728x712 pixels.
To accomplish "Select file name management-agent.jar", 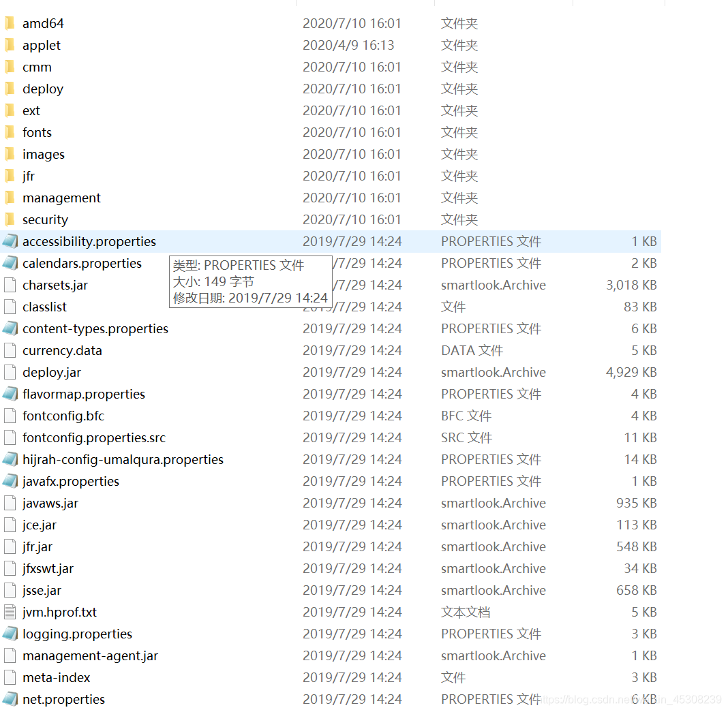I will pyautogui.click(x=90, y=656).
